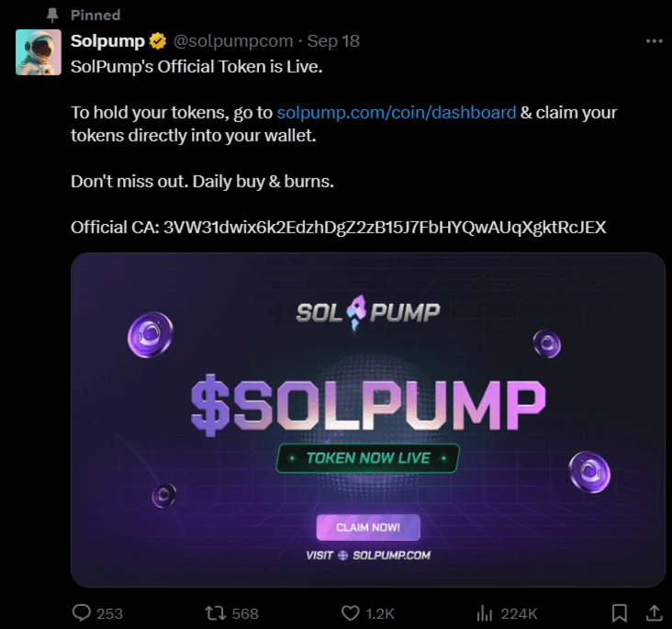Click the reply comment icon
Viewport: 672px width, 629px height.
coord(83,612)
